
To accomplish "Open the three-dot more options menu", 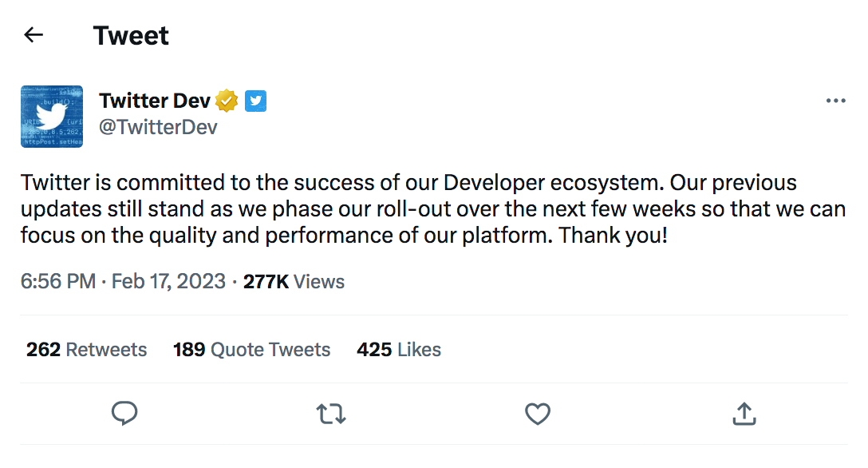I will (x=835, y=101).
